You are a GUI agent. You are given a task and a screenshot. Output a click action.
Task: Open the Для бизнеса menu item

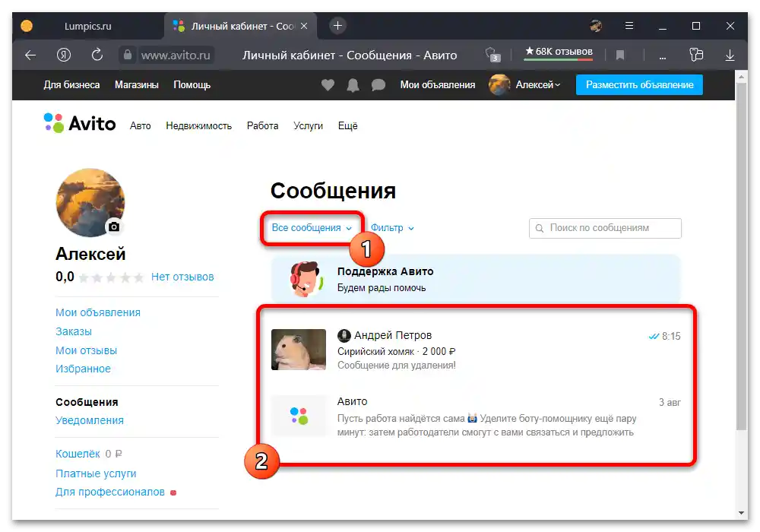[71, 85]
